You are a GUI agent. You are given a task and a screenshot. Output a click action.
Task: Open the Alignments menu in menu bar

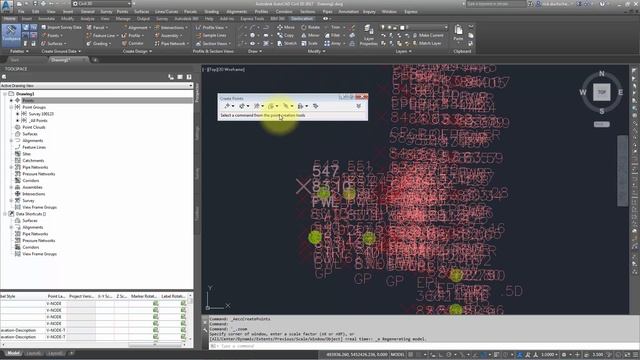pos(236,11)
